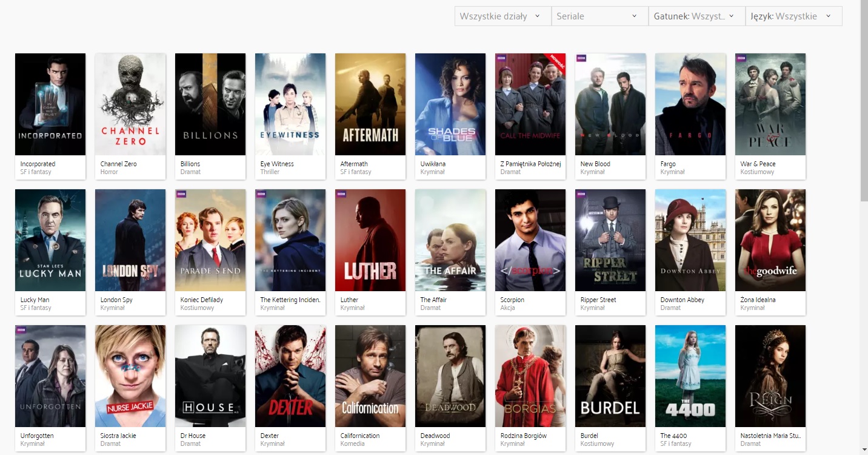The image size is (868, 455).
Task: Open the Incorporated series poster
Action: tap(50, 104)
